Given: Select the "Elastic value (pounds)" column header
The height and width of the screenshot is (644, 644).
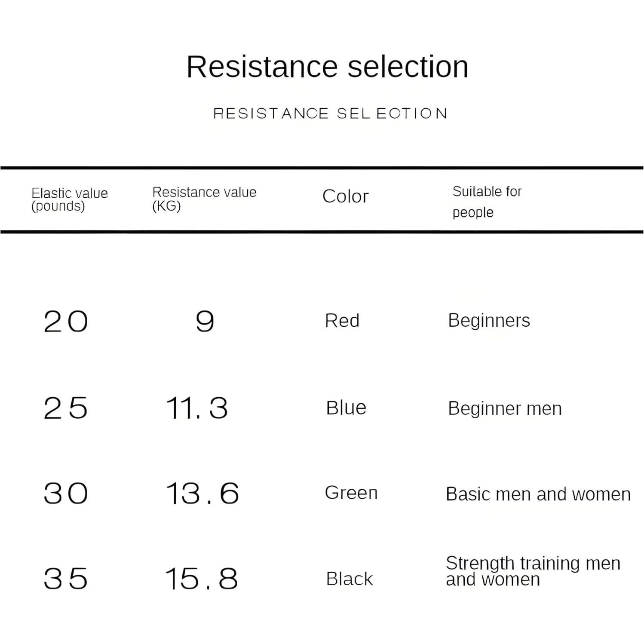Looking at the screenshot, I should coord(69,199).
